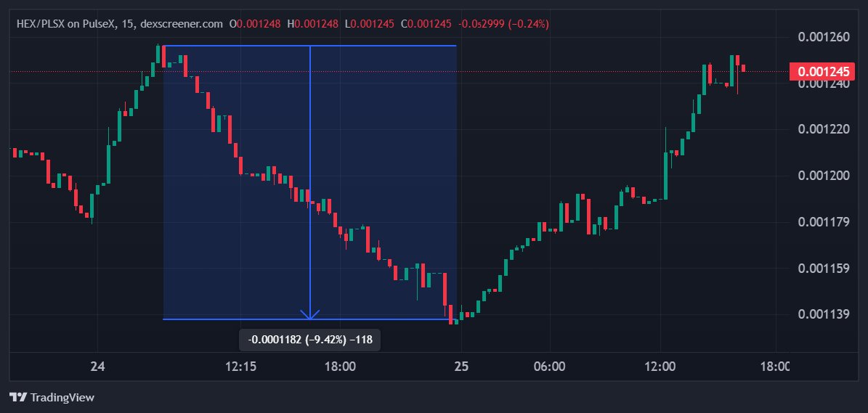Click price axis label 0.001260

(823, 38)
